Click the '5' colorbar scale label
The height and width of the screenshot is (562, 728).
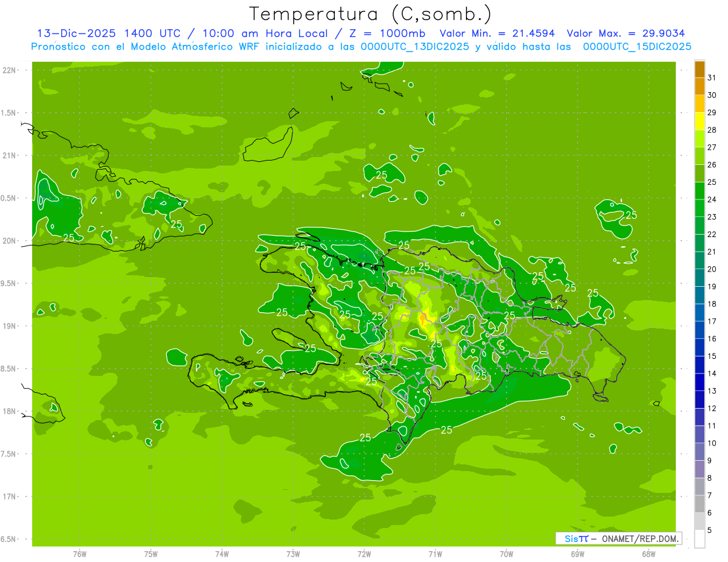coord(710,530)
